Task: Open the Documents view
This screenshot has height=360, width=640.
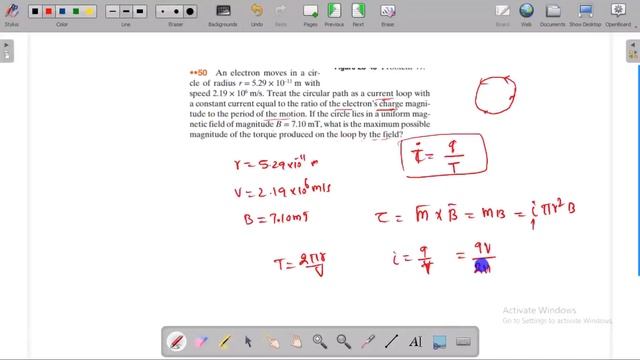Action: pos(553,14)
